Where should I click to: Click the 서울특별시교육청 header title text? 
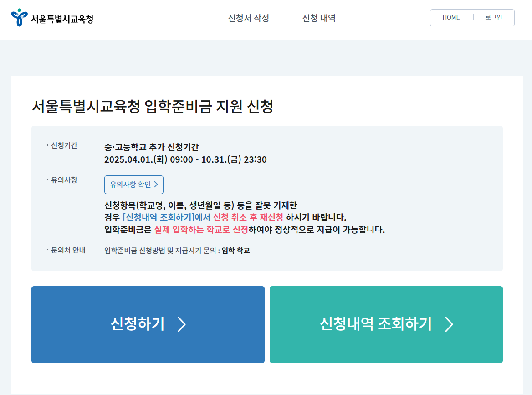[x=62, y=19]
